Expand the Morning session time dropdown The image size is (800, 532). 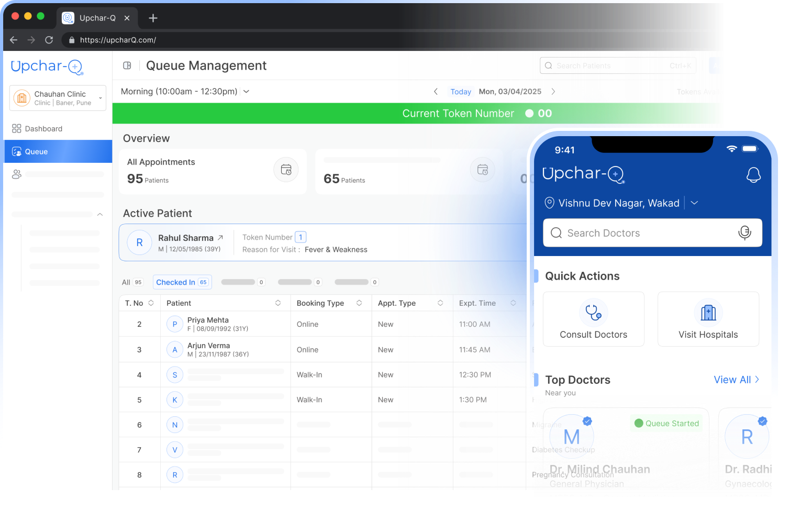[246, 92]
